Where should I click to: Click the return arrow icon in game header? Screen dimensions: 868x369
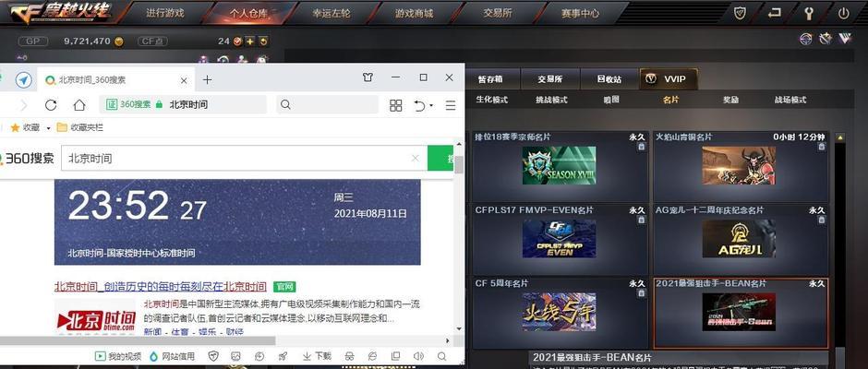point(775,13)
